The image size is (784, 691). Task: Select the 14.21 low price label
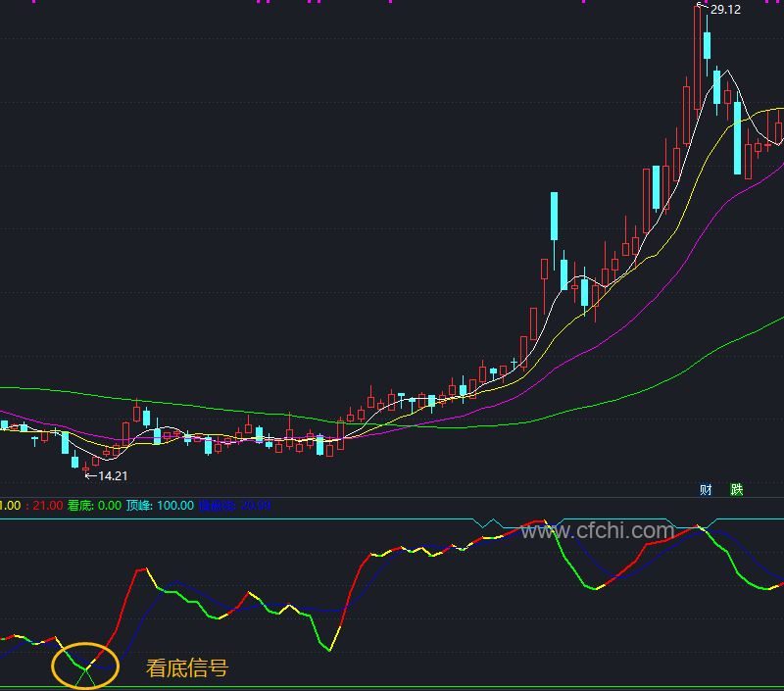pos(113,476)
